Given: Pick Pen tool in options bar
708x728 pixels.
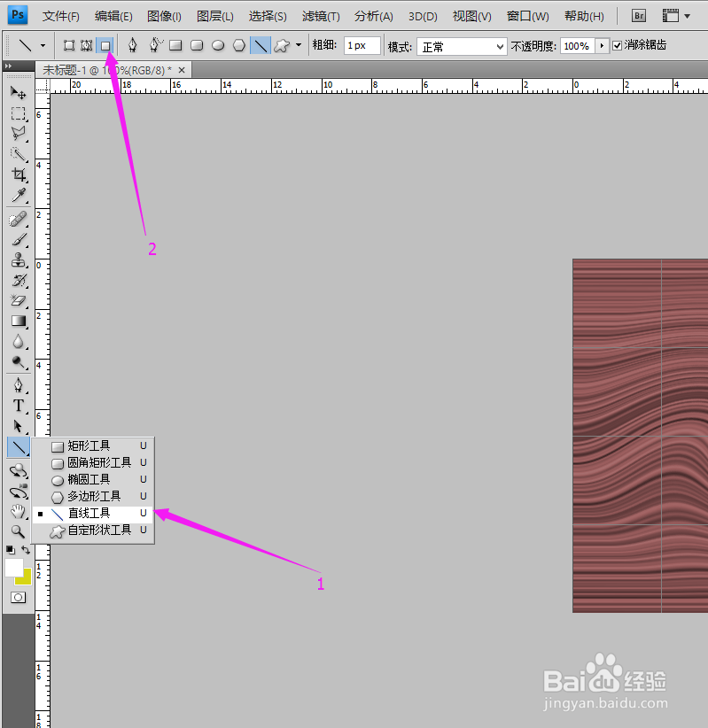Looking at the screenshot, I should coord(132,45).
